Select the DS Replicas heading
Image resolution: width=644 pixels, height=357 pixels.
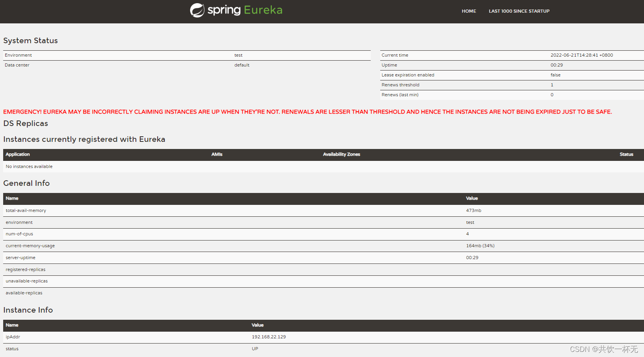[x=25, y=123]
